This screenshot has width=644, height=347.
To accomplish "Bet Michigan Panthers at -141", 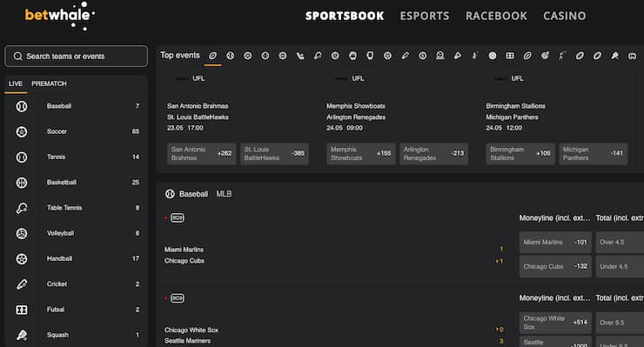I will coord(593,154).
